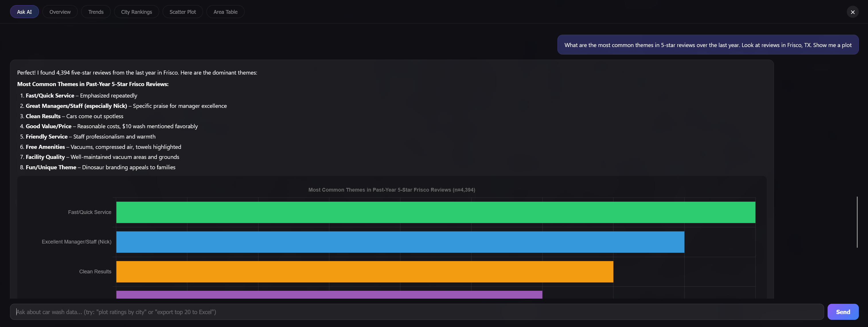This screenshot has width=868, height=327.
Task: Click the blue Excellent Manager/Staff bar
Action: (x=400, y=242)
